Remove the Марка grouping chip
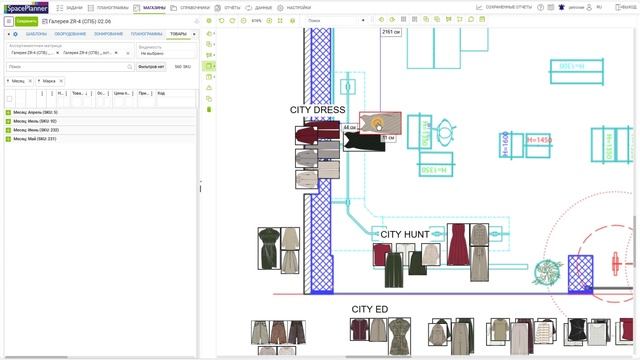Screen dimensions: 640x360 (61, 81)
